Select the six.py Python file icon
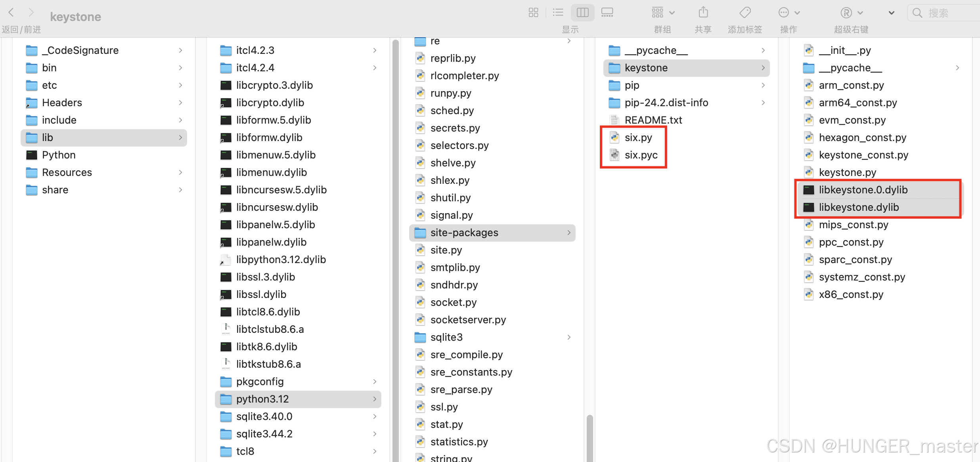Viewport: 980px width, 462px height. [x=614, y=137]
